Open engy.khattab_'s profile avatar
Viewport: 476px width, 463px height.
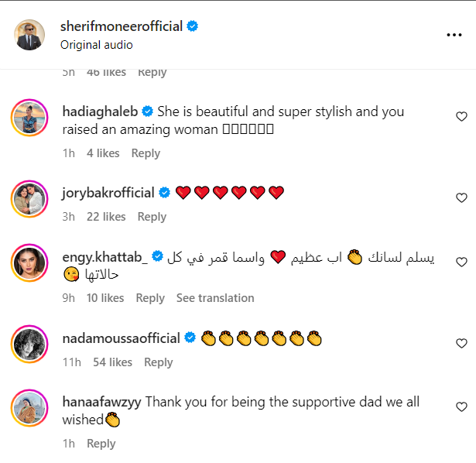31,265
